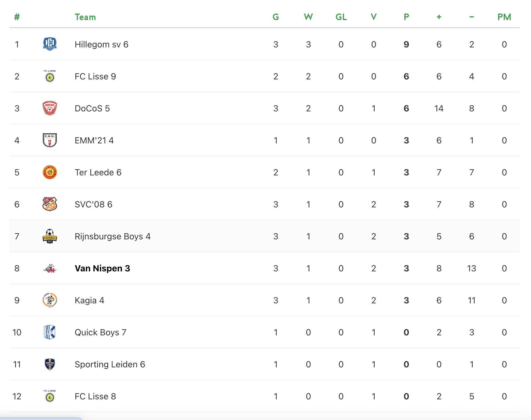Screen dimensions: 531x420
Task: Click the Quick Boys blue crest
Action: (x=50, y=332)
